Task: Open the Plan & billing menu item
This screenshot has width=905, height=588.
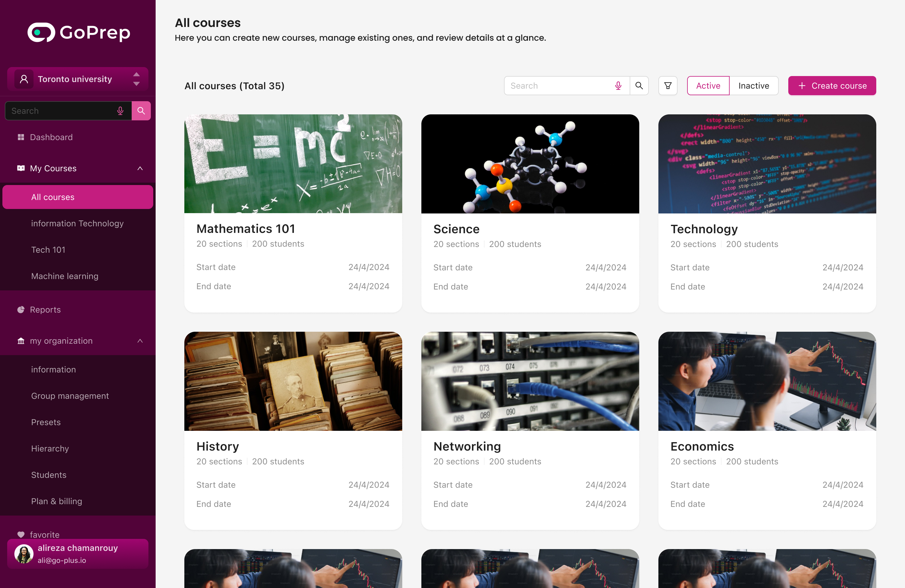Action: 57,501
